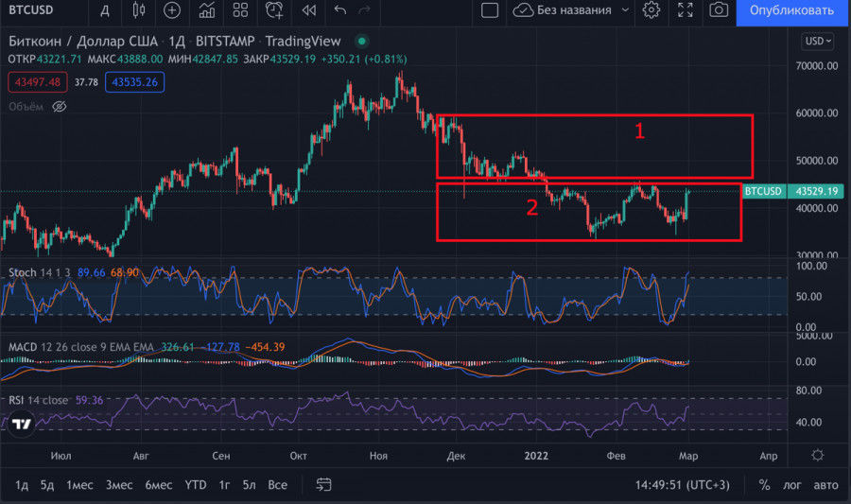This screenshot has width=851, height=504.
Task: Click the 14:49:51 (UTC+3) timezone clock
Action: 682,485
